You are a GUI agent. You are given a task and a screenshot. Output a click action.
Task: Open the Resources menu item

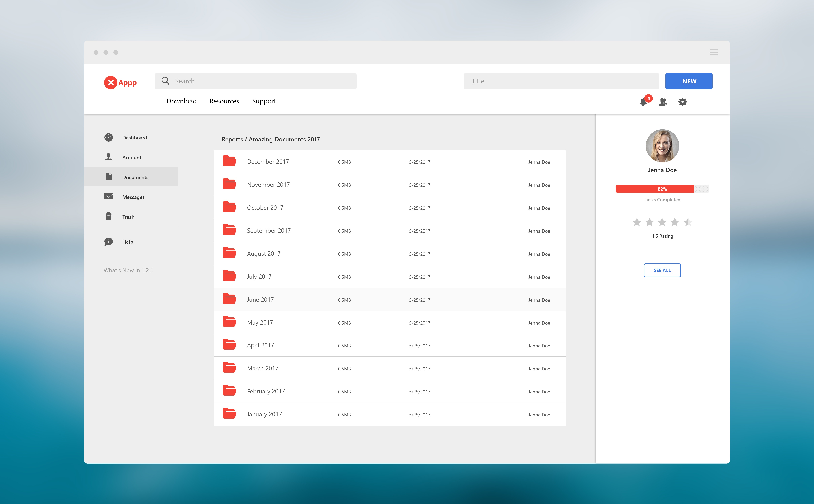tap(224, 101)
